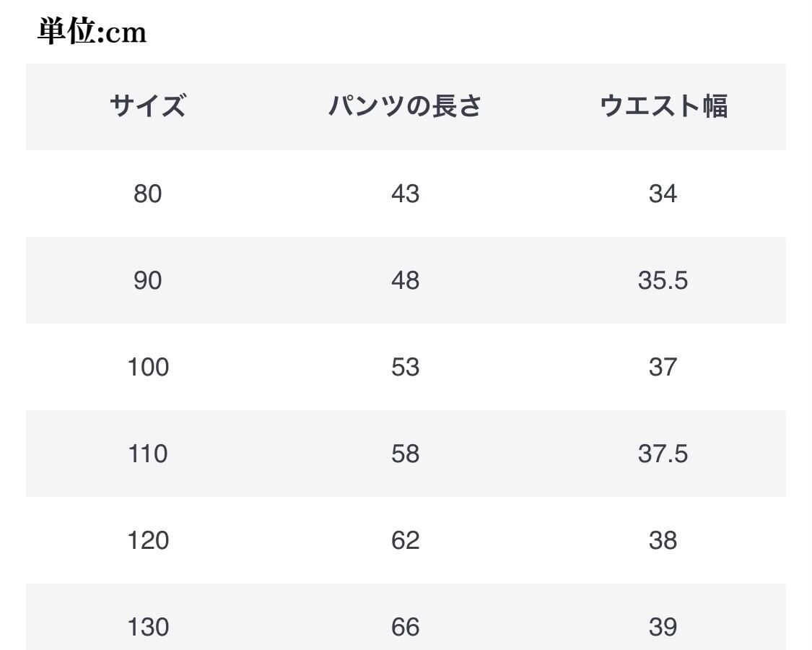The image size is (812, 650).
Task: Select size 90 in the table
Action: coord(148,280)
